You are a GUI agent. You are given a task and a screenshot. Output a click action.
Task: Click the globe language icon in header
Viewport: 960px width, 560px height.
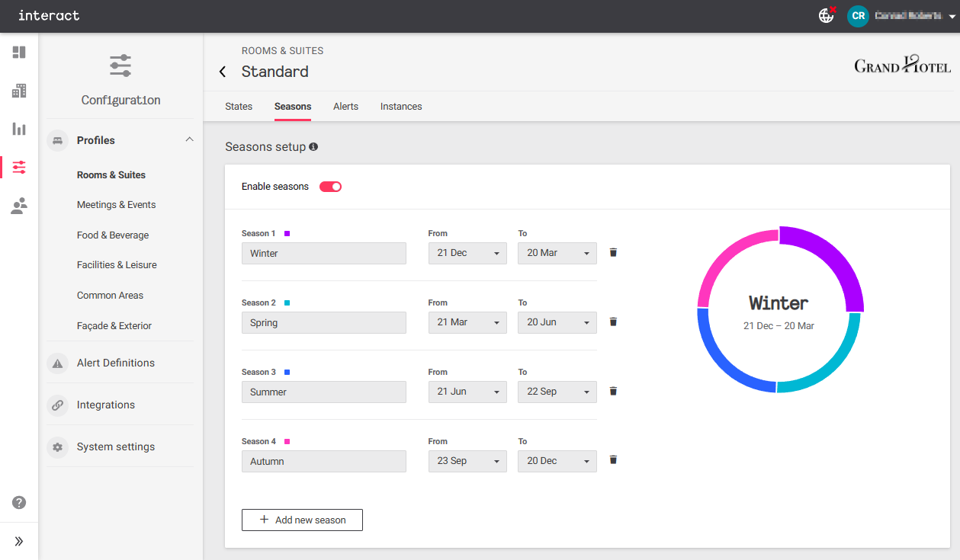click(826, 15)
